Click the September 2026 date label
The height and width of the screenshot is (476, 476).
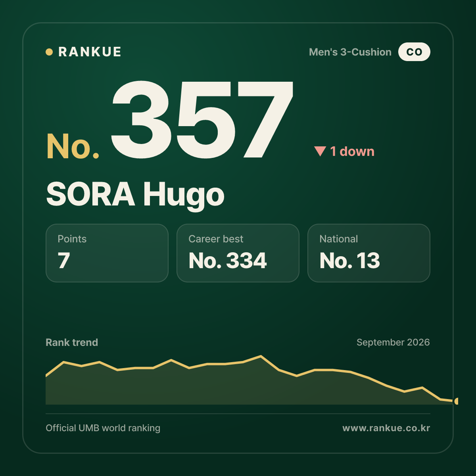pos(393,342)
